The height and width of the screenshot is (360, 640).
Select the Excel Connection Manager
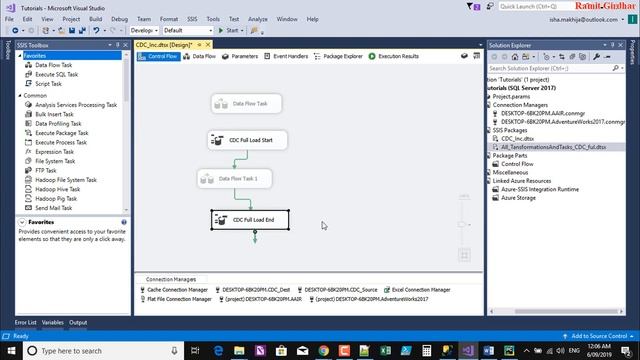pyautogui.click(x=417, y=290)
